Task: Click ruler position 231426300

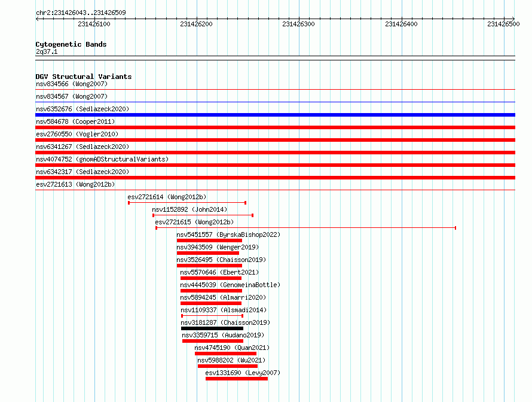Action: pyautogui.click(x=298, y=24)
